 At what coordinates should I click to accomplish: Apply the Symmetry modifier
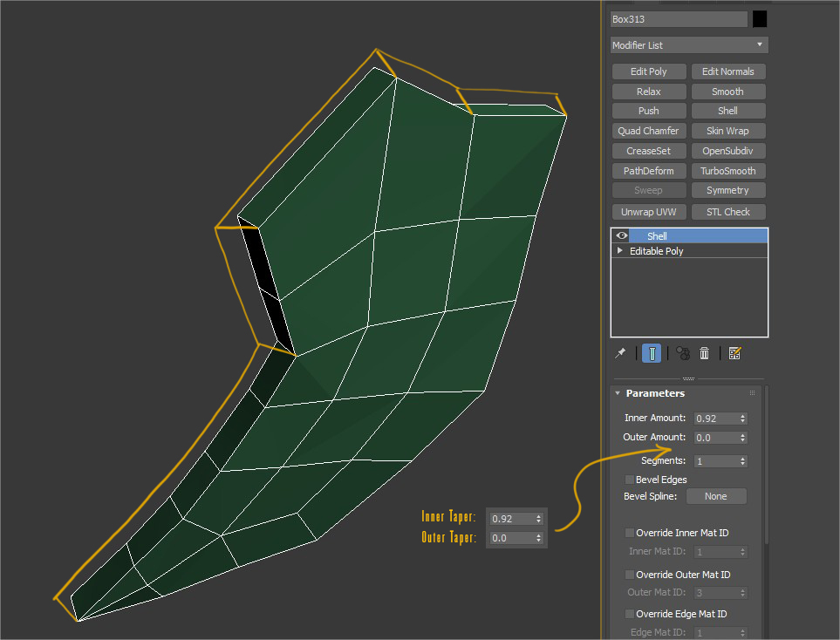728,190
